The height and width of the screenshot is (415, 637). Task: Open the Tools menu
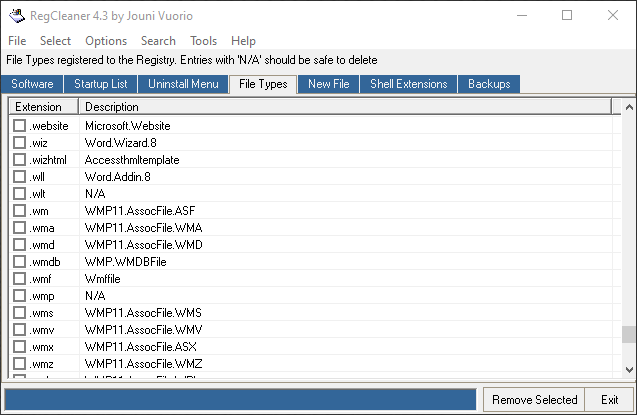click(204, 41)
